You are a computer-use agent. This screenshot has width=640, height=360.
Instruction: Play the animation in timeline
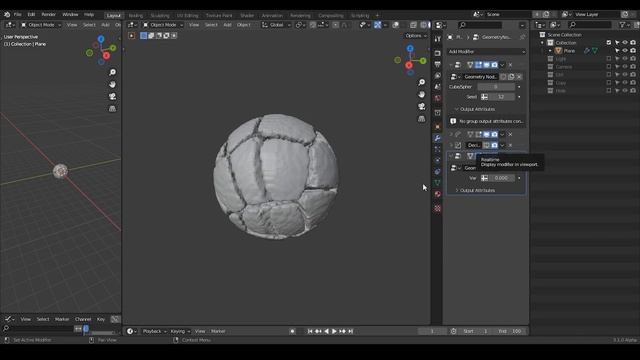334,331
